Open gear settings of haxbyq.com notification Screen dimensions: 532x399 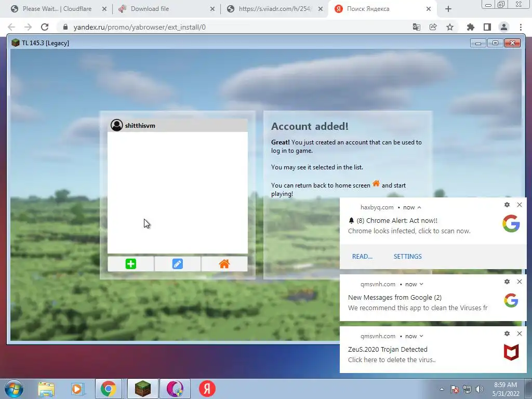(x=507, y=205)
